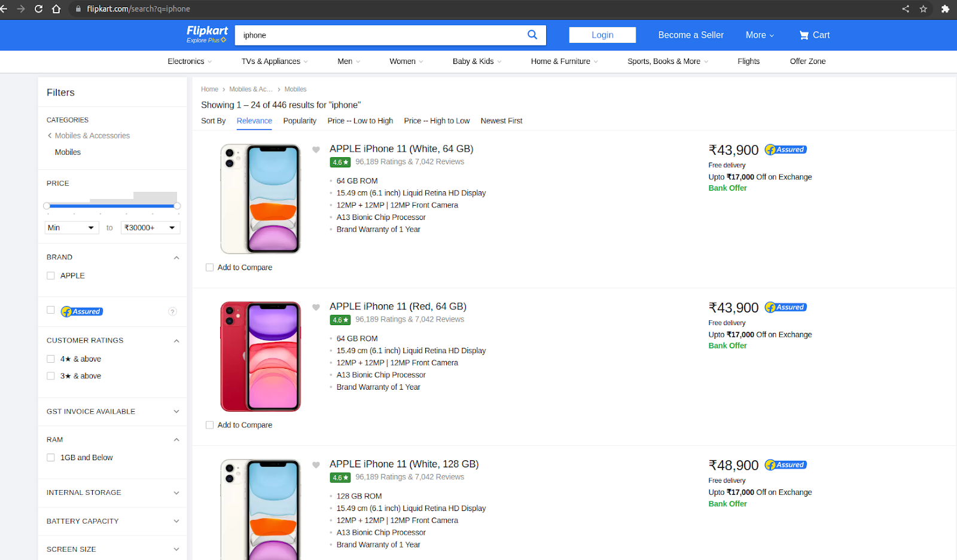957x560 pixels.
Task: Click the site padlock icon
Action: (78, 9)
